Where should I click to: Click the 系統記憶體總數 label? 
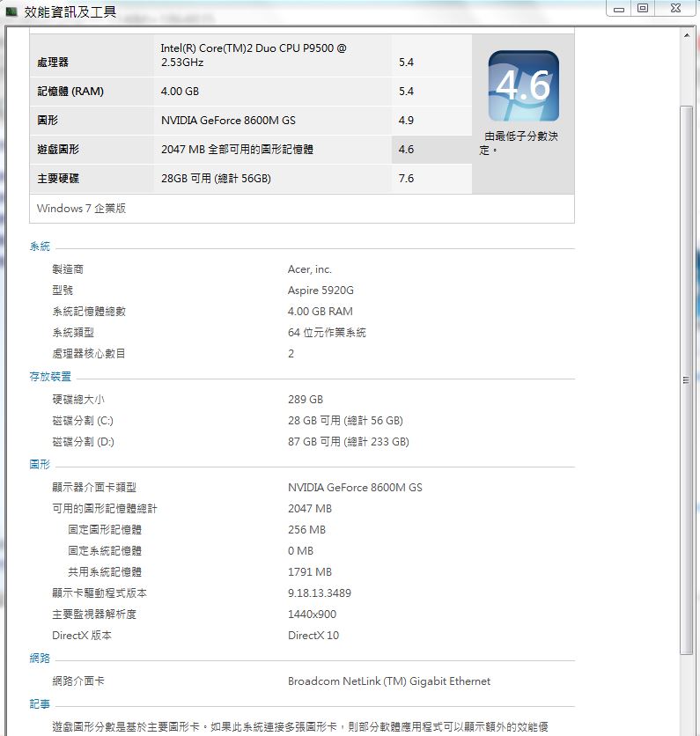(x=89, y=311)
